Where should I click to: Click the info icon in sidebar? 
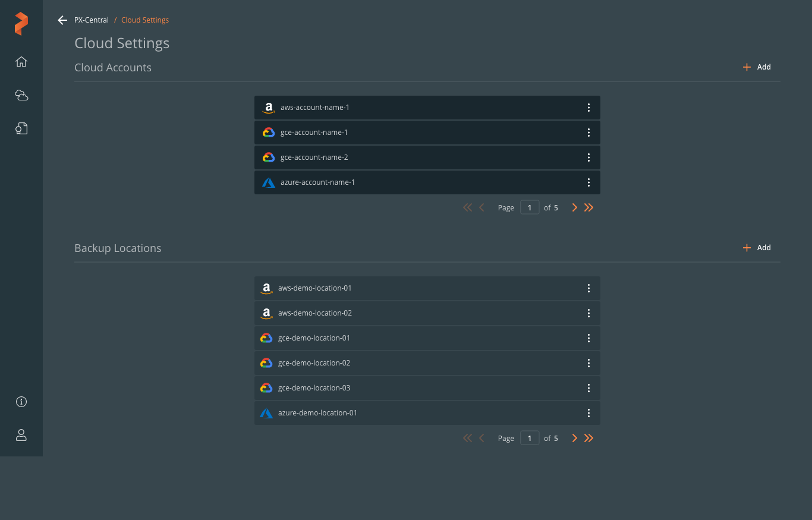(x=21, y=402)
